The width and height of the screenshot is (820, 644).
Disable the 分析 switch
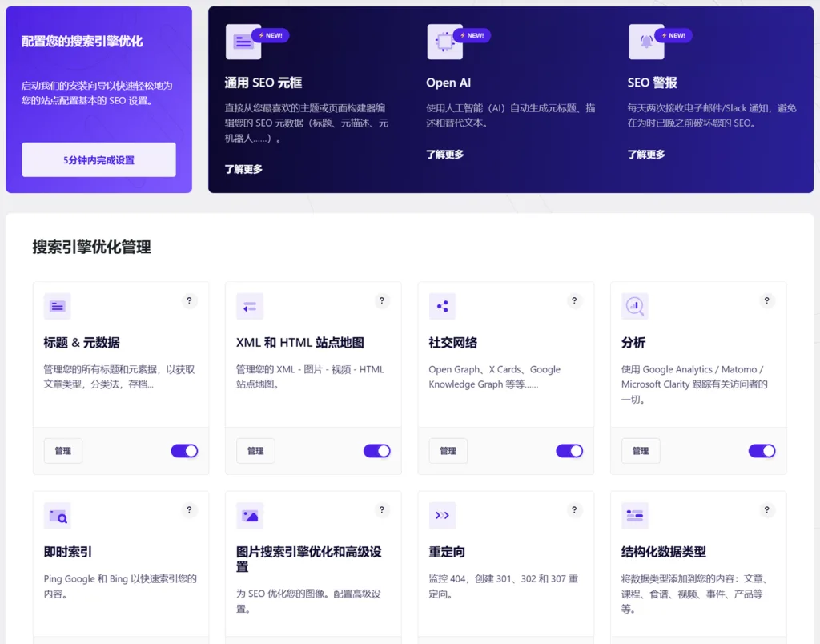point(762,451)
